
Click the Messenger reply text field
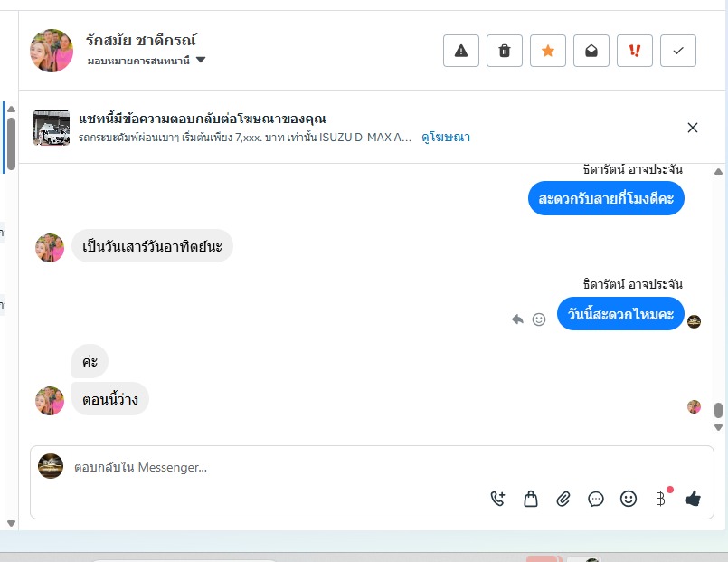(279, 467)
